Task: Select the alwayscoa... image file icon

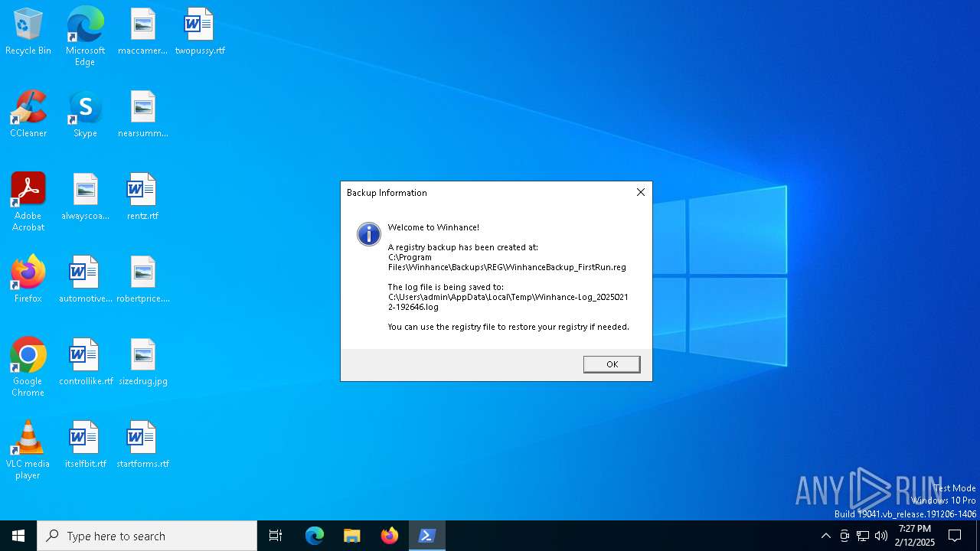Action: tap(85, 197)
